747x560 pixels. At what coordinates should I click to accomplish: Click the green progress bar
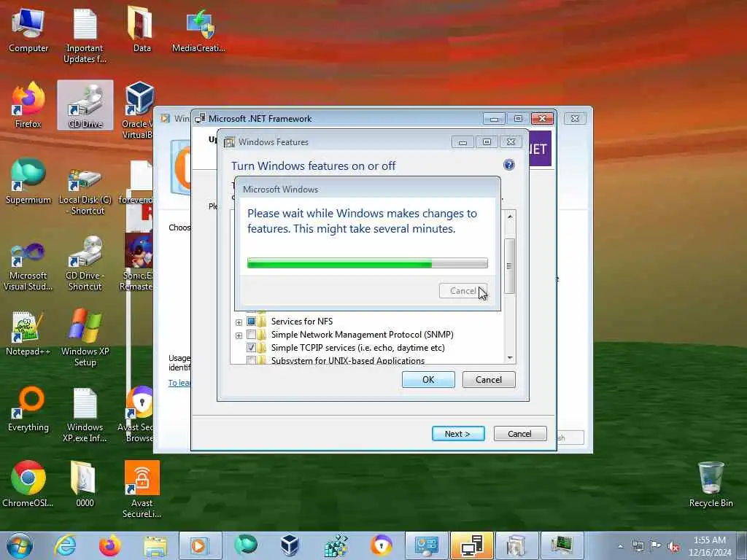click(x=368, y=262)
